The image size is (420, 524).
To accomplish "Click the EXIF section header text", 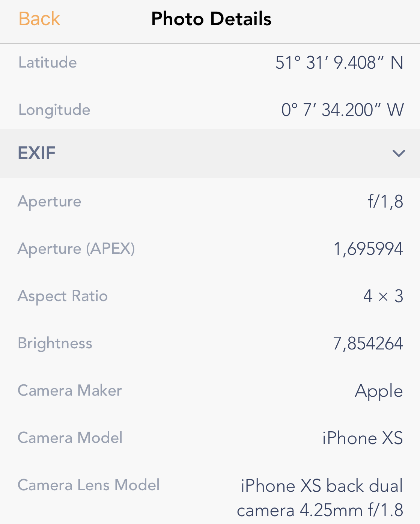I will [37, 153].
